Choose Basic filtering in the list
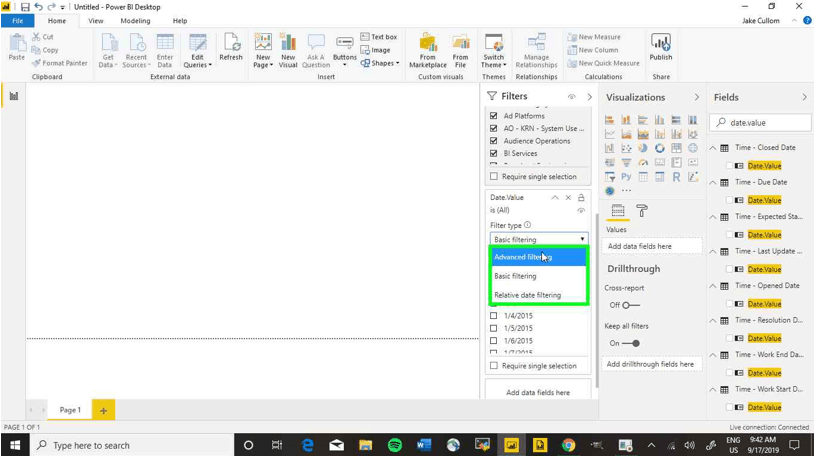This screenshot has width=815, height=458. (539, 276)
